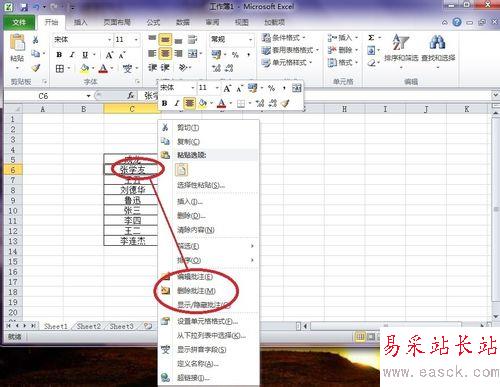Increase font size in ribbon

pyautogui.click(x=109, y=55)
